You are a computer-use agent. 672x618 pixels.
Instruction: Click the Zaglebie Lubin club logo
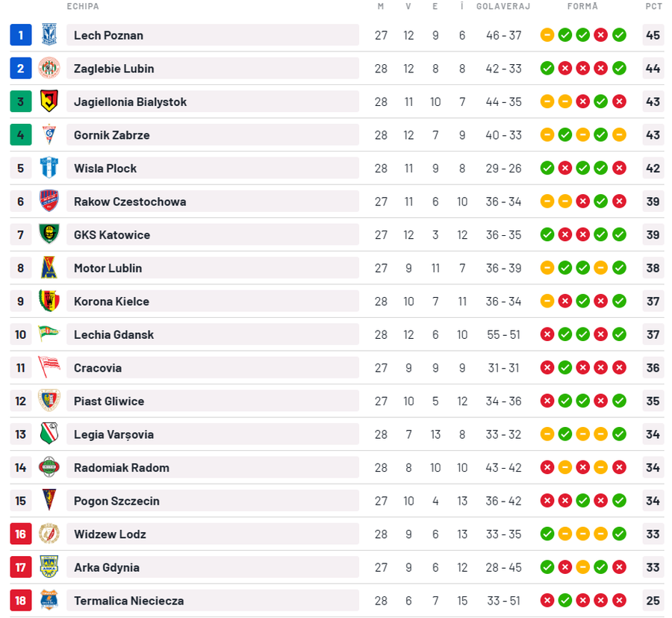point(49,69)
